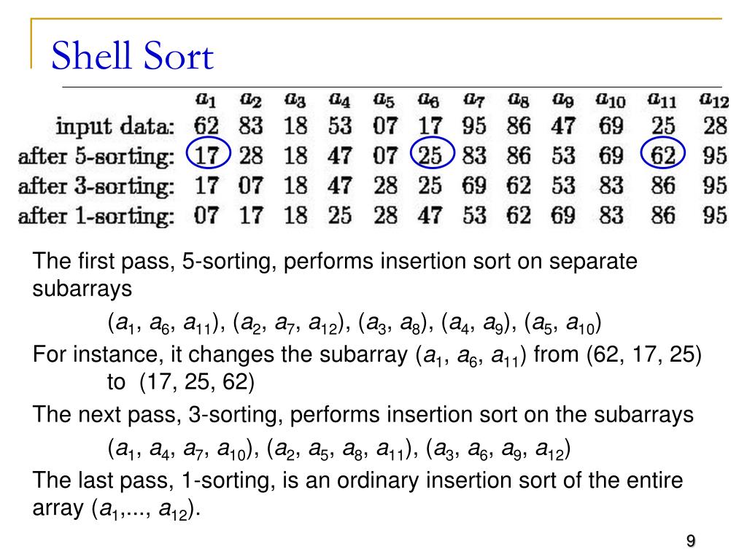Click value 07 in after 1-sorting row
Screen dimensions: 747x560
tap(206, 215)
